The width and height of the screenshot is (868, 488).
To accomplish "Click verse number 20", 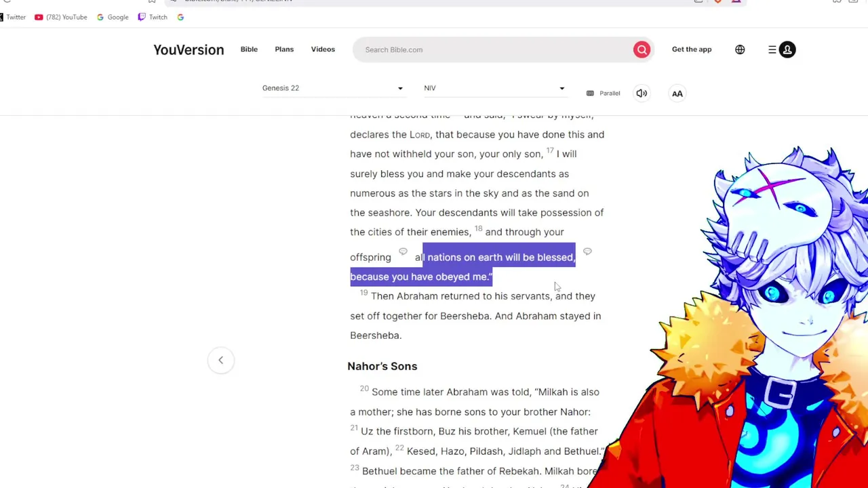I will point(364,388).
